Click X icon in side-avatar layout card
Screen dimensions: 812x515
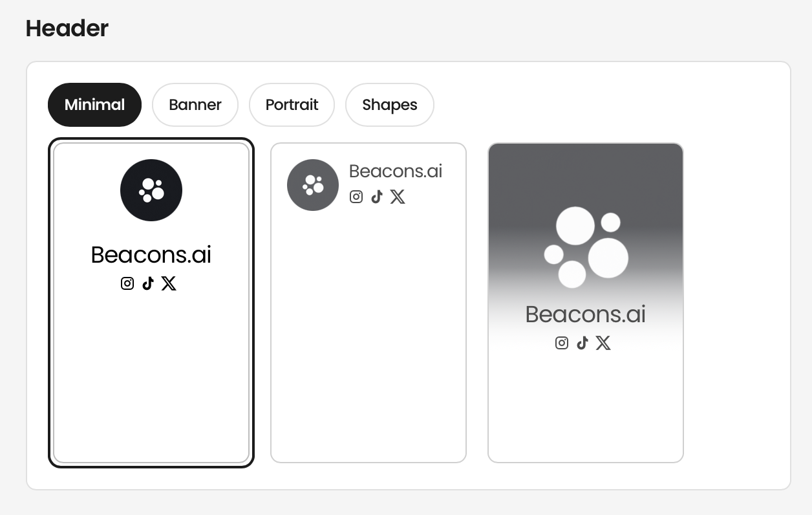[x=398, y=197]
